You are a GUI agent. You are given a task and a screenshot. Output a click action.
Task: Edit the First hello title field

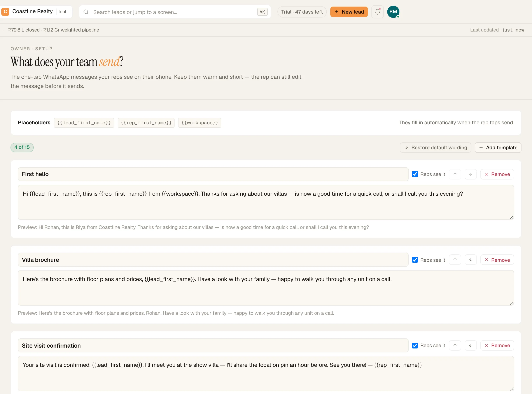[x=213, y=174]
